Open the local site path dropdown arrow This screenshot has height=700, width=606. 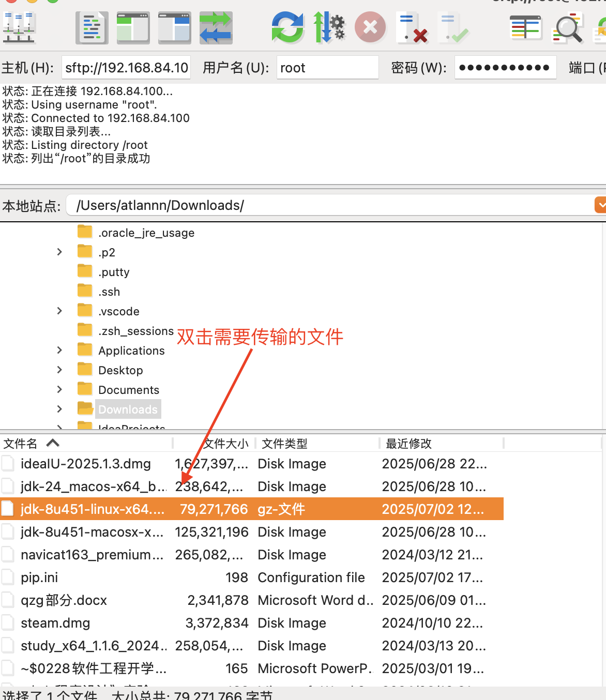point(600,205)
